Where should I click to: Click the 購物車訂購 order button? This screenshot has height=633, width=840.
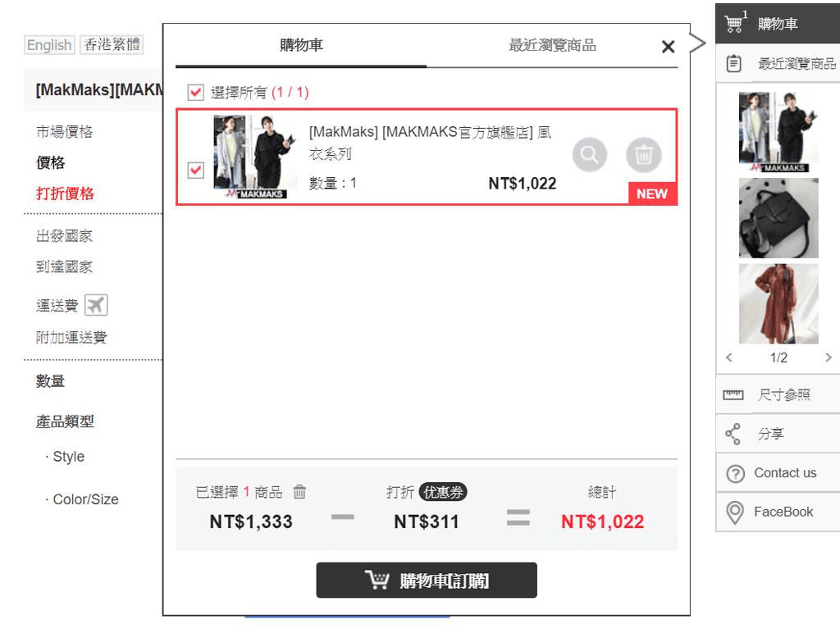coord(427,580)
